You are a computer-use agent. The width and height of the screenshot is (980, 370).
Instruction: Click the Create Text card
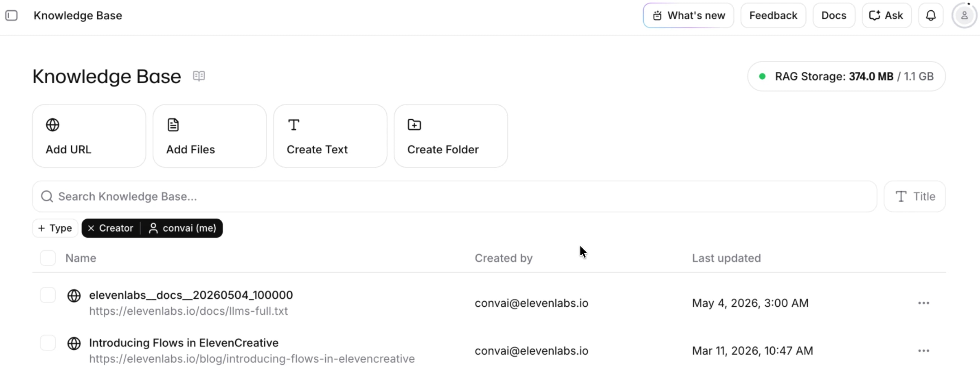pos(330,136)
